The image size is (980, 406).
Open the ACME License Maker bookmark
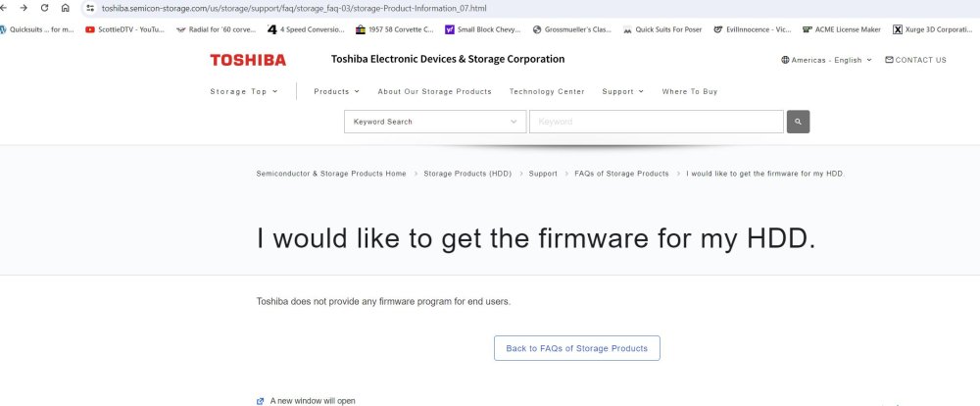(842, 29)
